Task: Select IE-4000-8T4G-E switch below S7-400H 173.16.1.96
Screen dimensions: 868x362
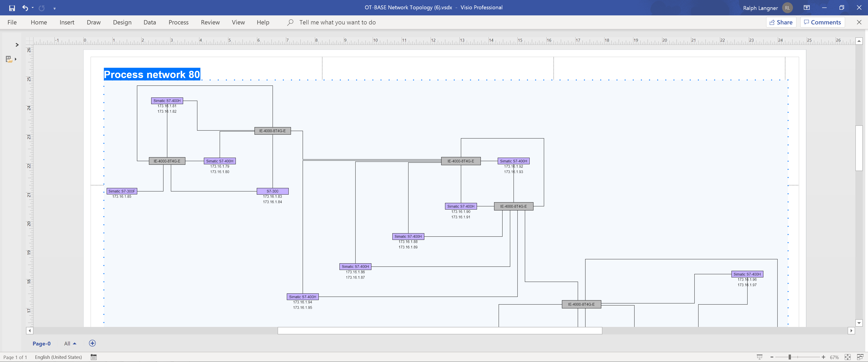Action: pyautogui.click(x=581, y=304)
